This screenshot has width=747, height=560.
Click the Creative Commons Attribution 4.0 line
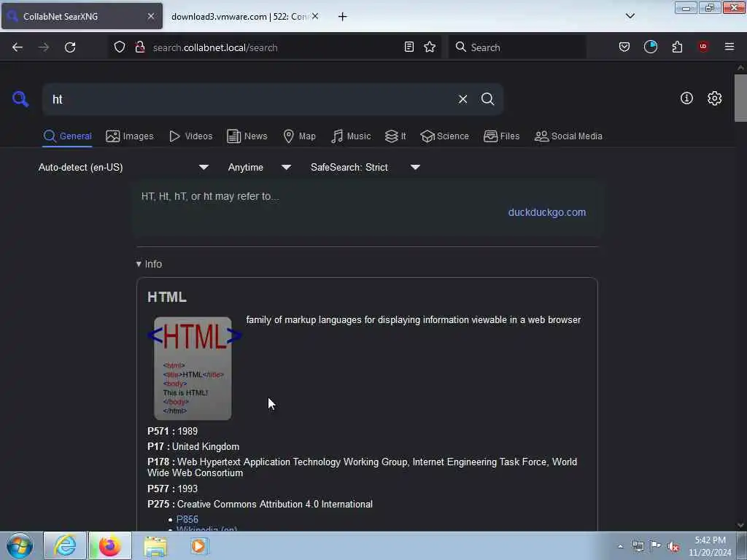coord(260,505)
